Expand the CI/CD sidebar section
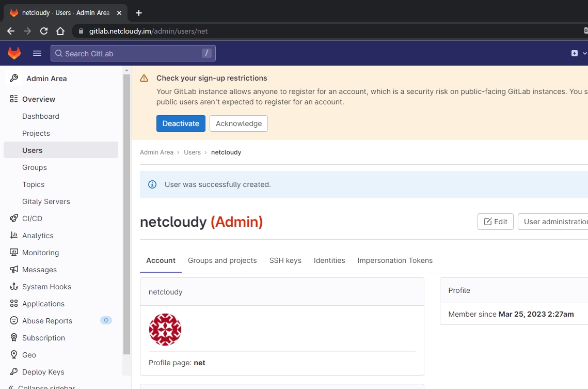Viewport: 588px width, 389px height. [x=32, y=219]
